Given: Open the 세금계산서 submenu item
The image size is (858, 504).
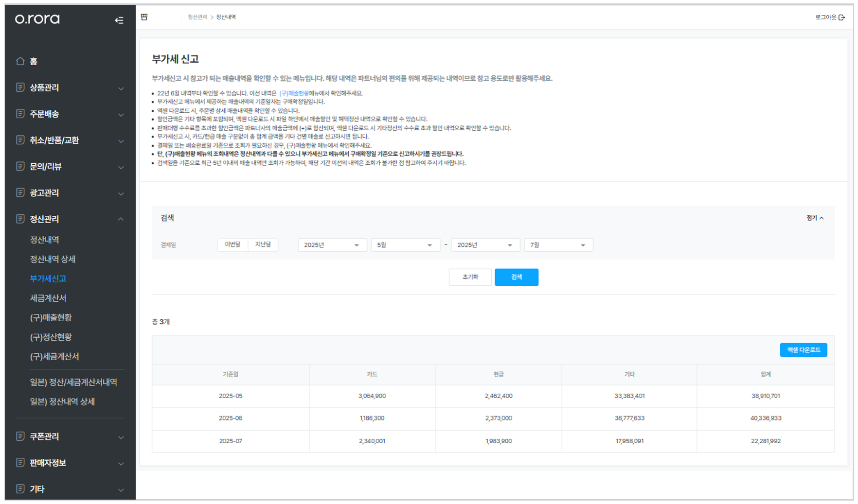Looking at the screenshot, I should [48, 298].
